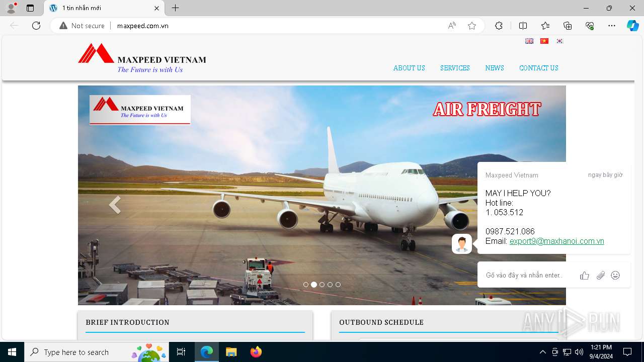This screenshot has width=644, height=362.
Task: Open the emoji picker in chat
Action: click(x=615, y=276)
